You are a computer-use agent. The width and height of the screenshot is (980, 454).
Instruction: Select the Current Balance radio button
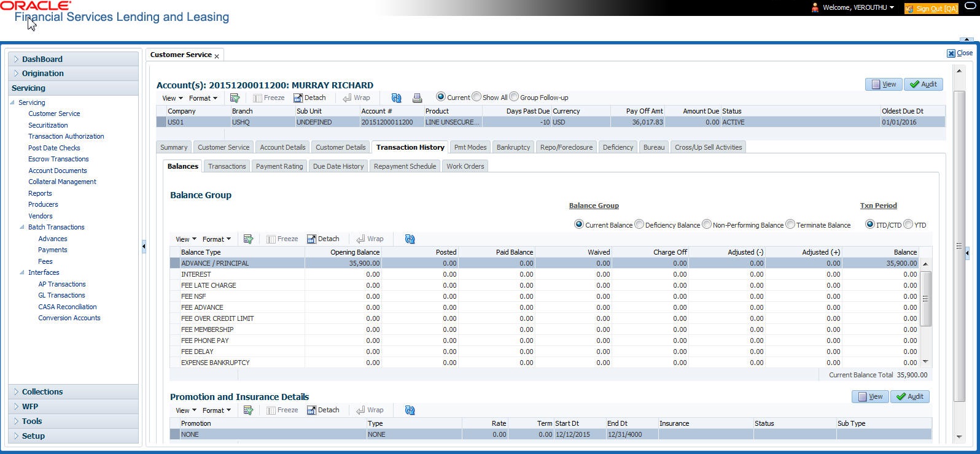point(578,225)
